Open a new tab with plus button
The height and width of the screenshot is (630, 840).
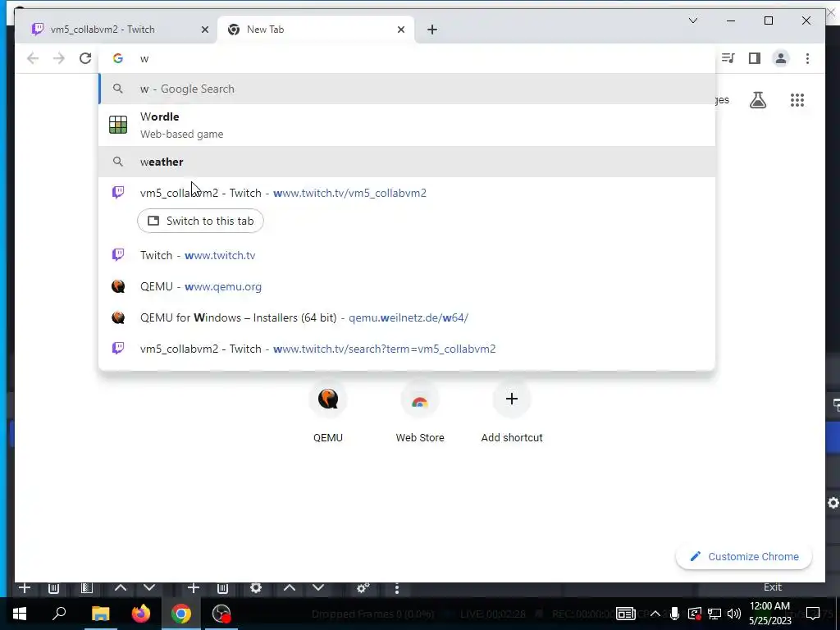(432, 30)
